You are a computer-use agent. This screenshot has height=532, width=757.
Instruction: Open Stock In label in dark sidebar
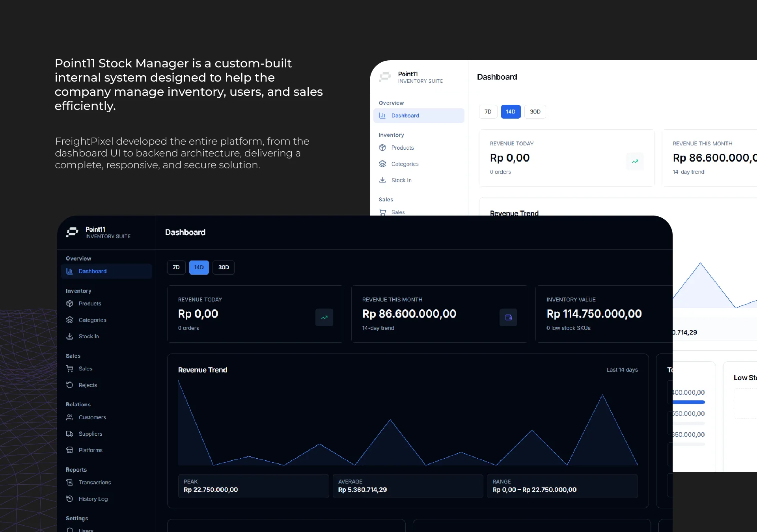click(x=89, y=336)
